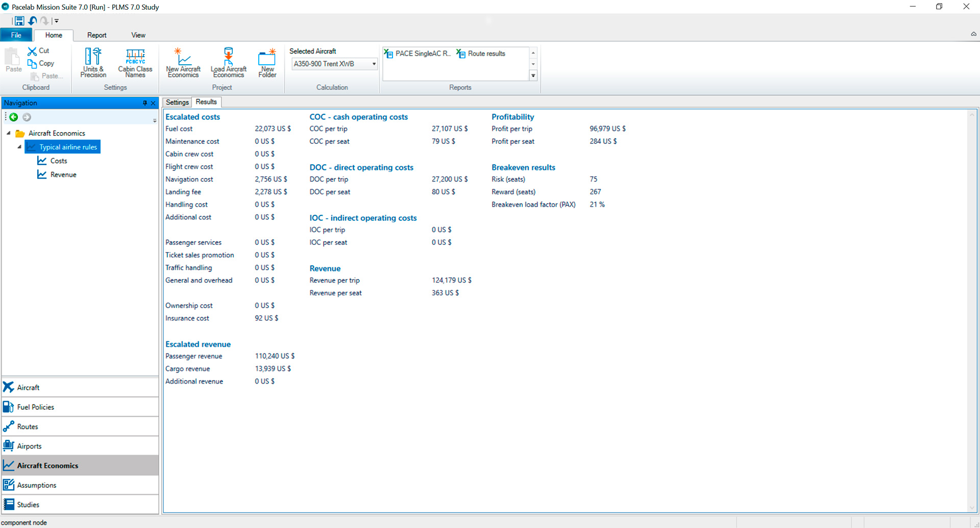Screen dimensions: 980x528
Task: Open the Aircraft Economics navigation section
Action: pos(80,465)
